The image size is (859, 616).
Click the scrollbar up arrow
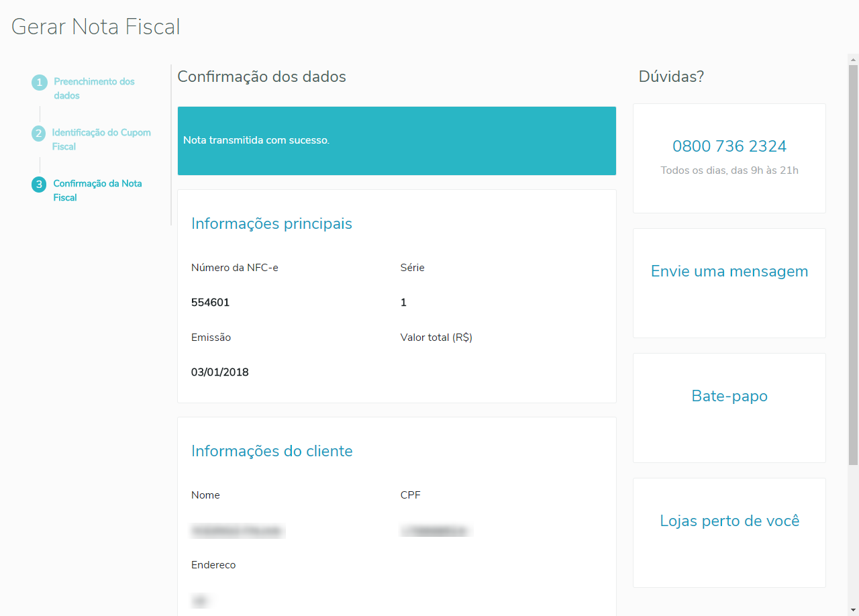tap(853, 59)
